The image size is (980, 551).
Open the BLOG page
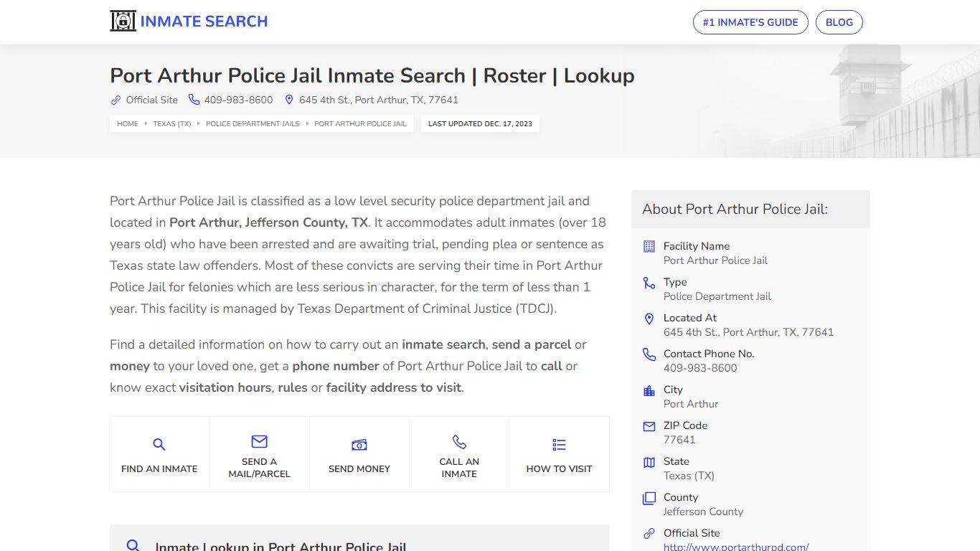pos(839,22)
